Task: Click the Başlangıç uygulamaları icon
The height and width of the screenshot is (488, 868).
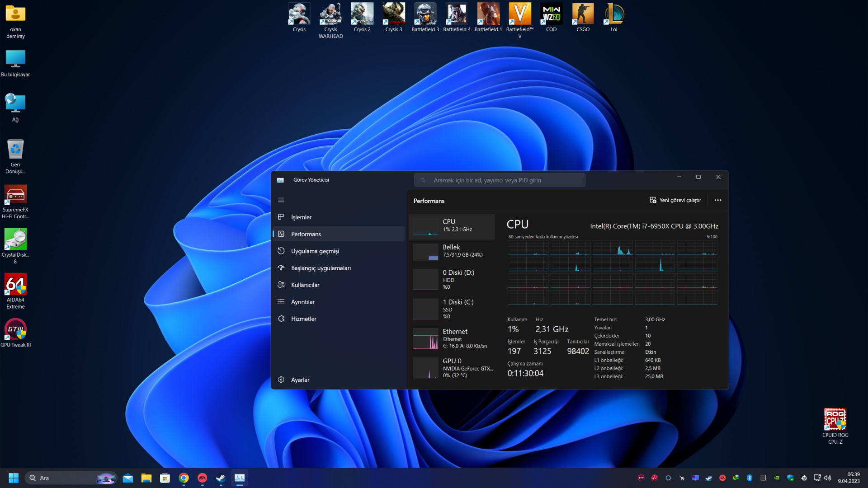Action: 281,268
